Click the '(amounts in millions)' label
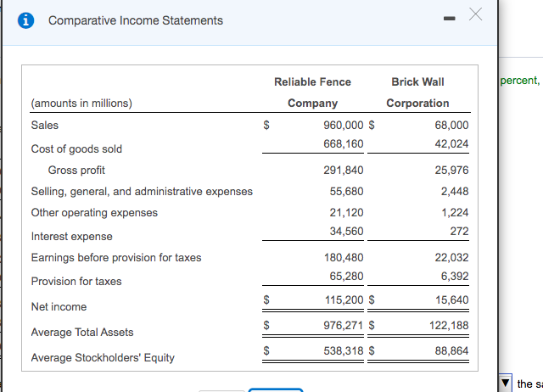 pos(81,104)
